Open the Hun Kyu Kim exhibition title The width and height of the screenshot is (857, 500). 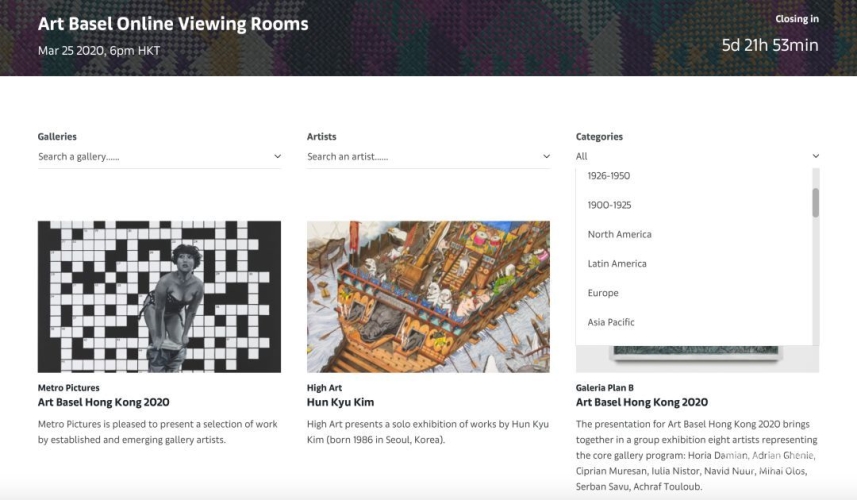pos(340,403)
